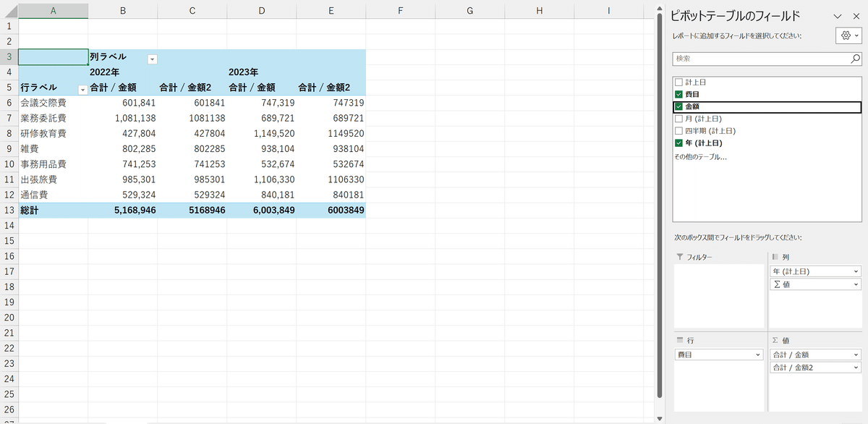This screenshot has width=868, height=424.
Task: Select the 2022年 header cell
Action: click(x=122, y=72)
